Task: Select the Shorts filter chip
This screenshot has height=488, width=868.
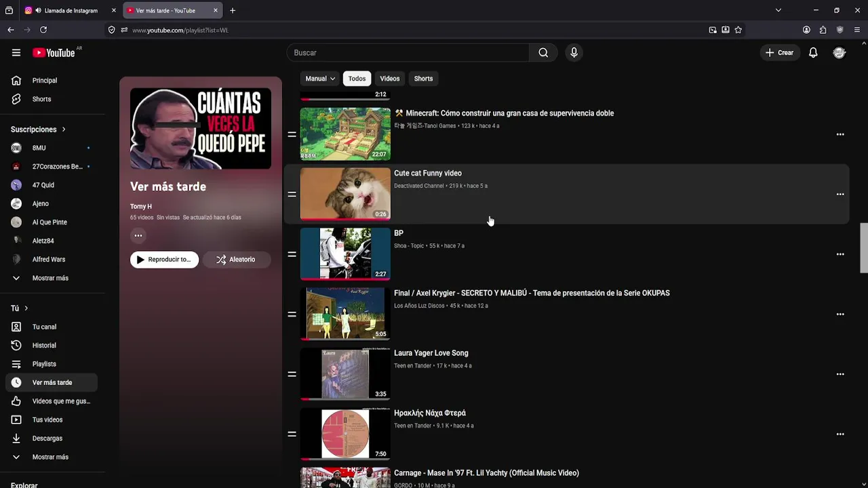Action: (x=423, y=79)
